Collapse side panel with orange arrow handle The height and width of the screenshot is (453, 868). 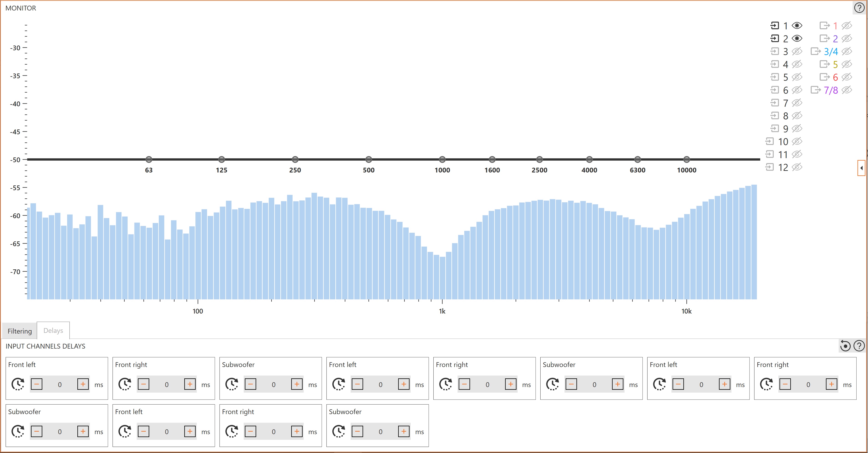click(861, 168)
